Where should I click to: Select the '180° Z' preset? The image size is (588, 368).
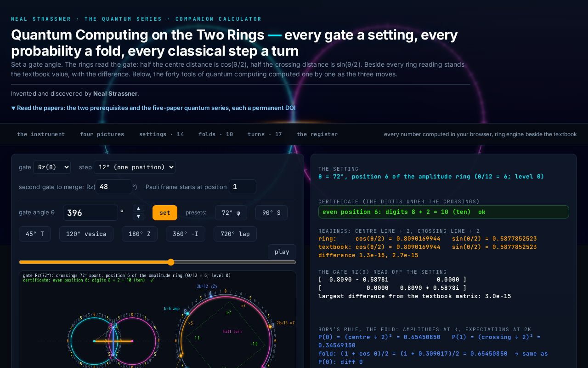[140, 234]
